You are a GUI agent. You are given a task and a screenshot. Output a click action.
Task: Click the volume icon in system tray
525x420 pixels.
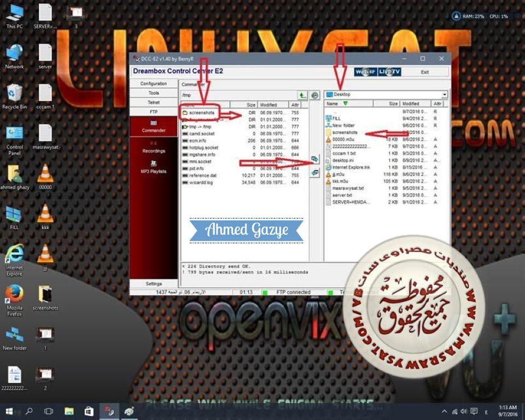[x=464, y=411]
